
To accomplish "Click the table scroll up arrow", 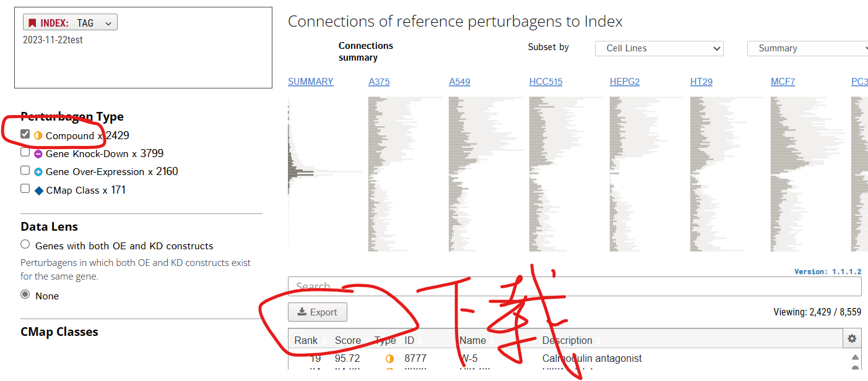I will pyautogui.click(x=855, y=357).
